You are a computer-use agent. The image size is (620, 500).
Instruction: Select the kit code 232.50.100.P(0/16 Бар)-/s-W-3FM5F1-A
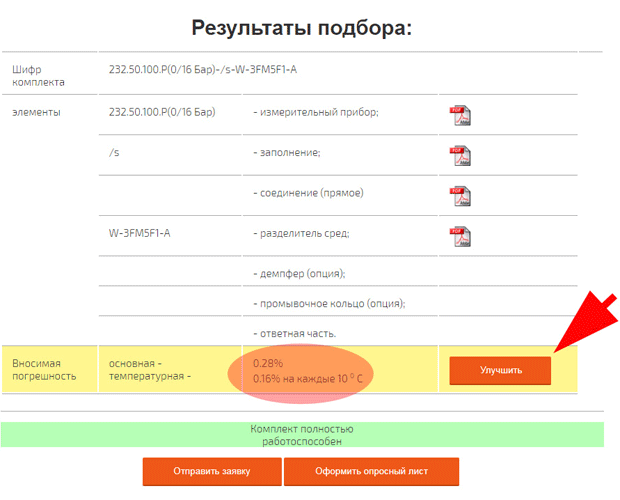coord(203,70)
